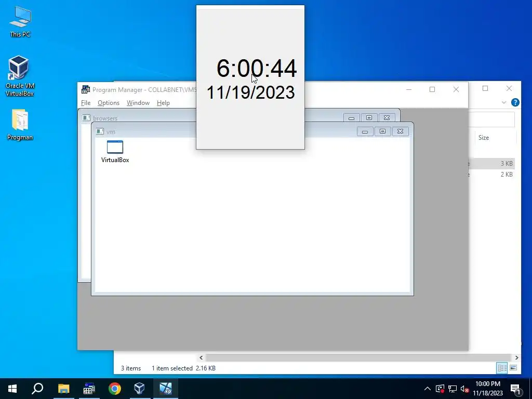Image resolution: width=532 pixels, height=399 pixels.
Task: Click the Explorer search box
Action: 491,119
